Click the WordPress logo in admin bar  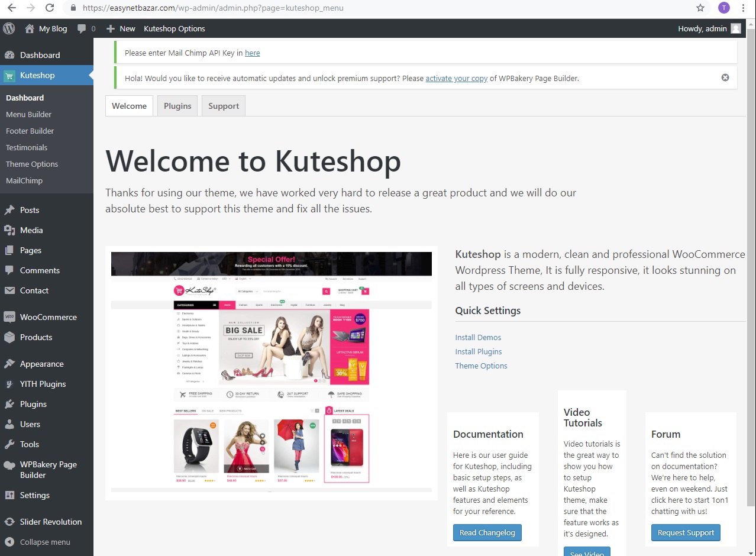pyautogui.click(x=9, y=28)
